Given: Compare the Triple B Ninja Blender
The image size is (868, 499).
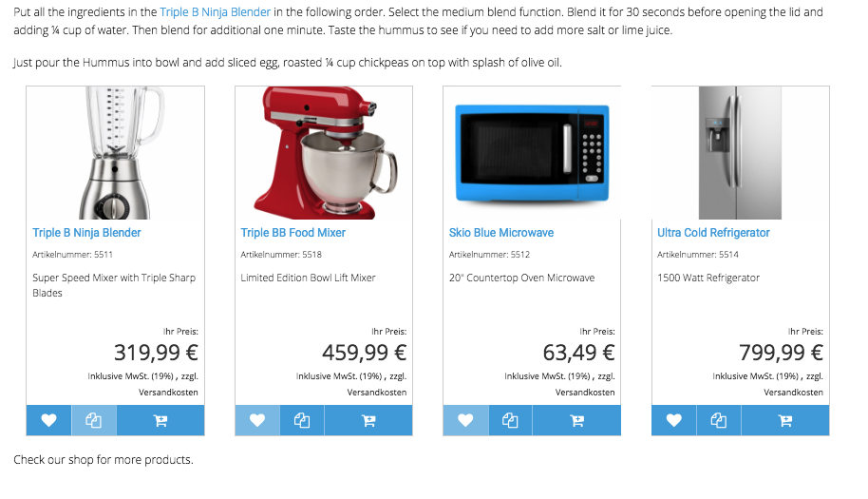Looking at the screenshot, I should (94, 420).
